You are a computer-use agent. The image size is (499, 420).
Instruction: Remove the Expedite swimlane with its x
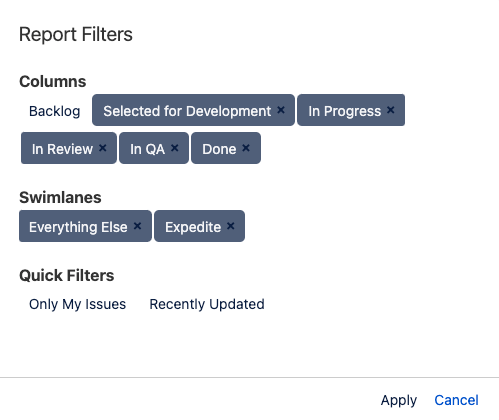230,226
